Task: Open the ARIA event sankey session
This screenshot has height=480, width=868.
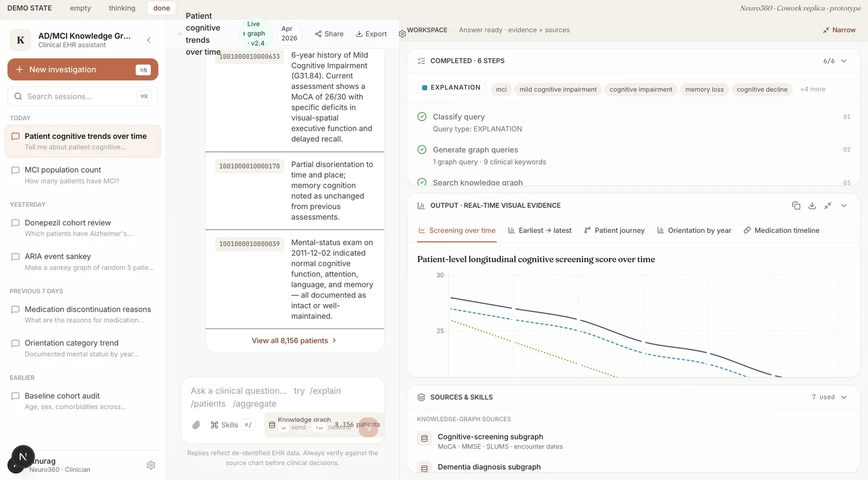Action: tap(83, 262)
